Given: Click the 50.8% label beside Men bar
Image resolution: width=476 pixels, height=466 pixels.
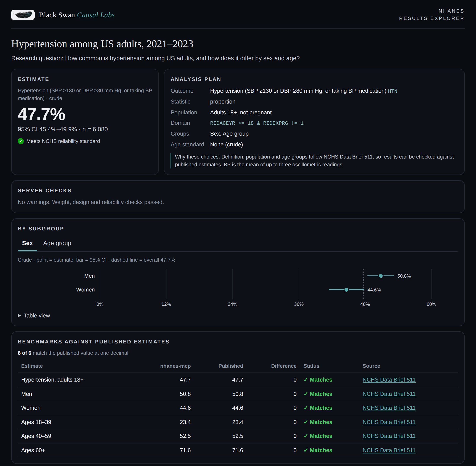Looking at the screenshot, I should pos(404,276).
